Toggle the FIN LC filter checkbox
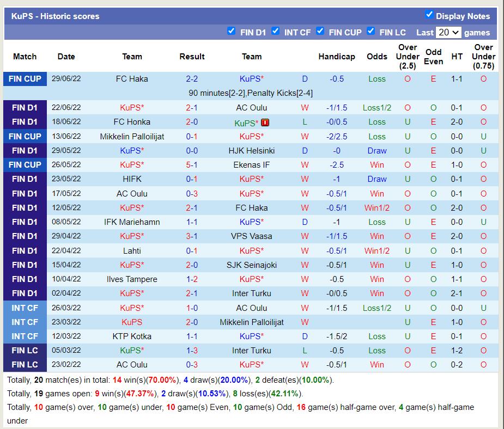The height and width of the screenshot is (429, 504). tap(371, 31)
